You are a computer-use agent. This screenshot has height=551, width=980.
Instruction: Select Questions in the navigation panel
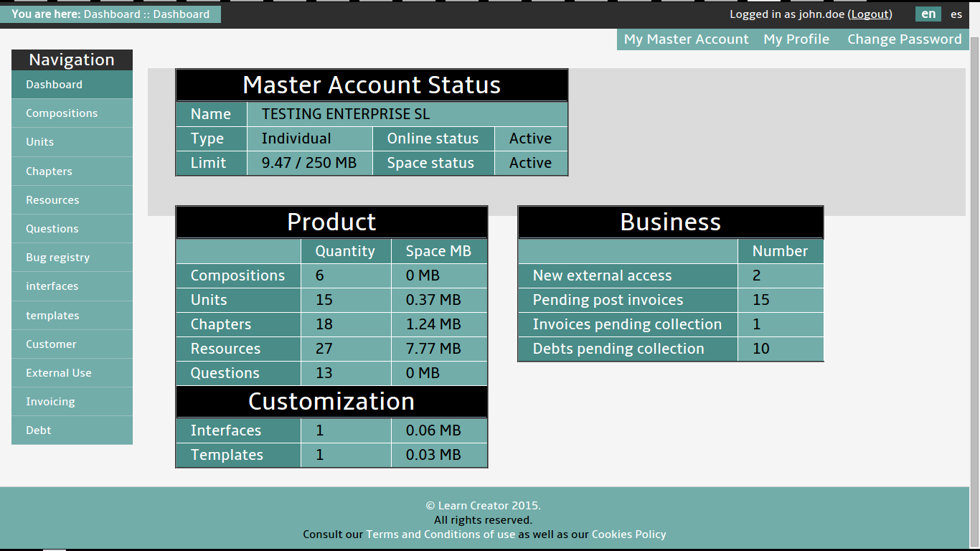(52, 229)
